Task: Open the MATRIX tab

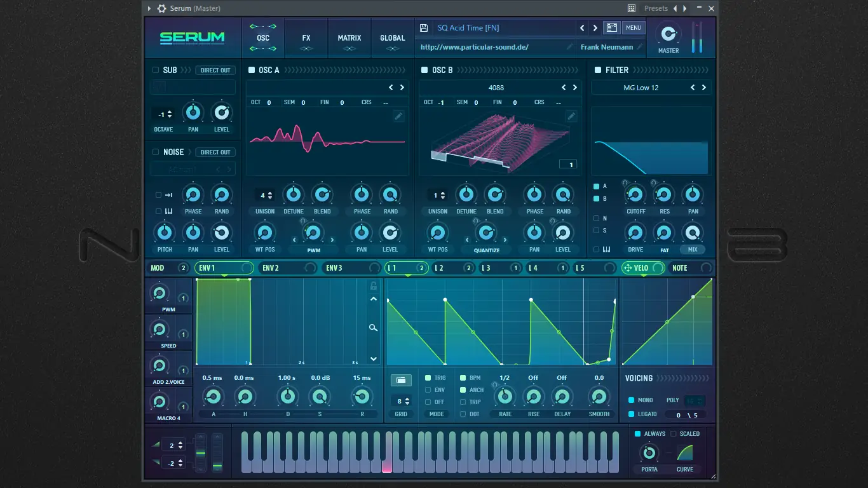Action: 349,38
